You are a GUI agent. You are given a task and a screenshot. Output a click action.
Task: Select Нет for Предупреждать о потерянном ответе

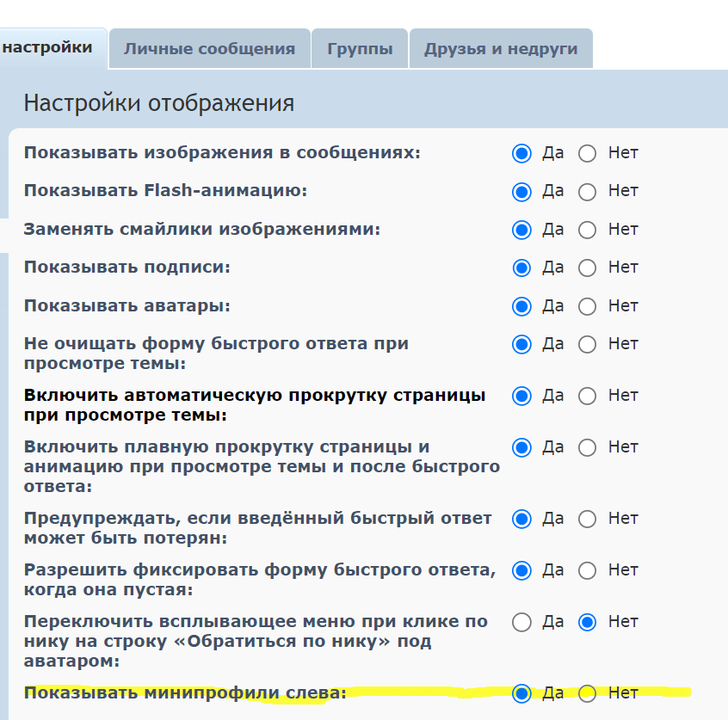click(587, 519)
